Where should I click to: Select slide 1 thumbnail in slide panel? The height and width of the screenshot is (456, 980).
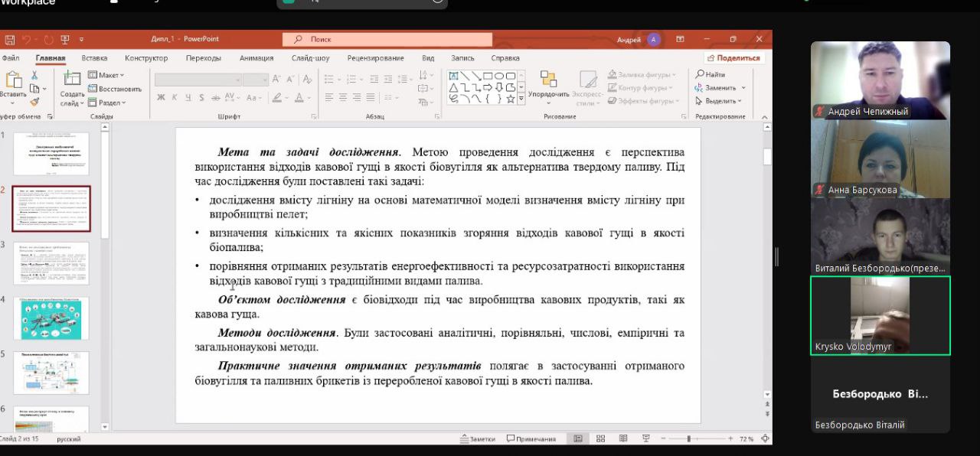coord(51,154)
